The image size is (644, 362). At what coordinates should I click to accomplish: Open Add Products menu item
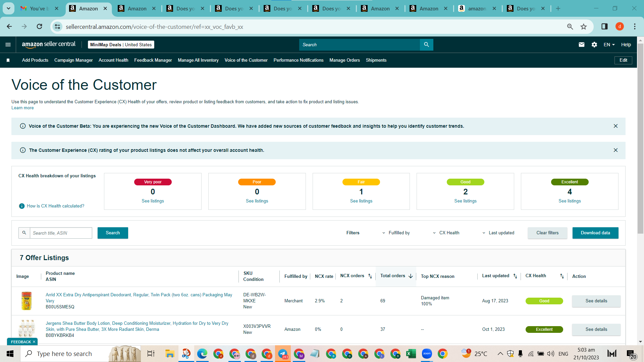tap(35, 60)
